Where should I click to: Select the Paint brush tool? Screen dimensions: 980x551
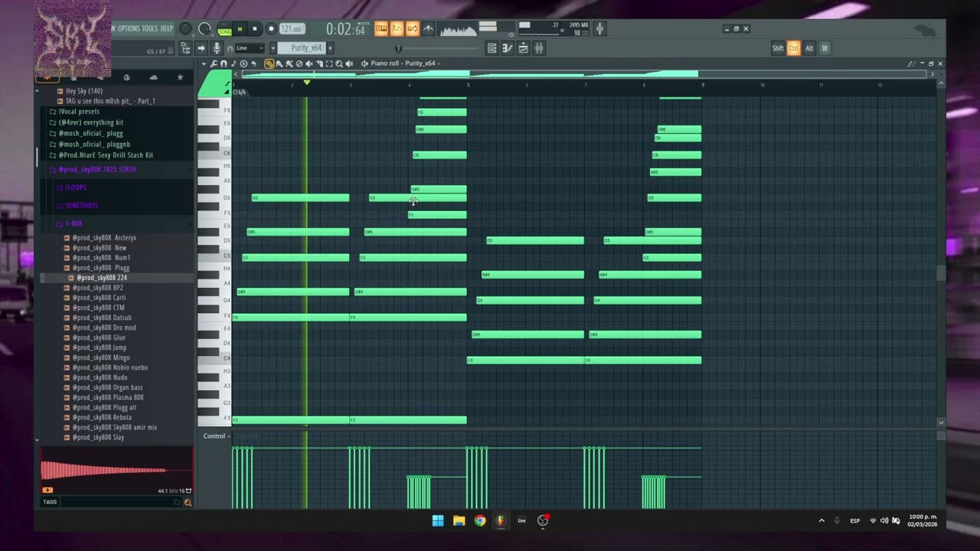pyautogui.click(x=279, y=64)
